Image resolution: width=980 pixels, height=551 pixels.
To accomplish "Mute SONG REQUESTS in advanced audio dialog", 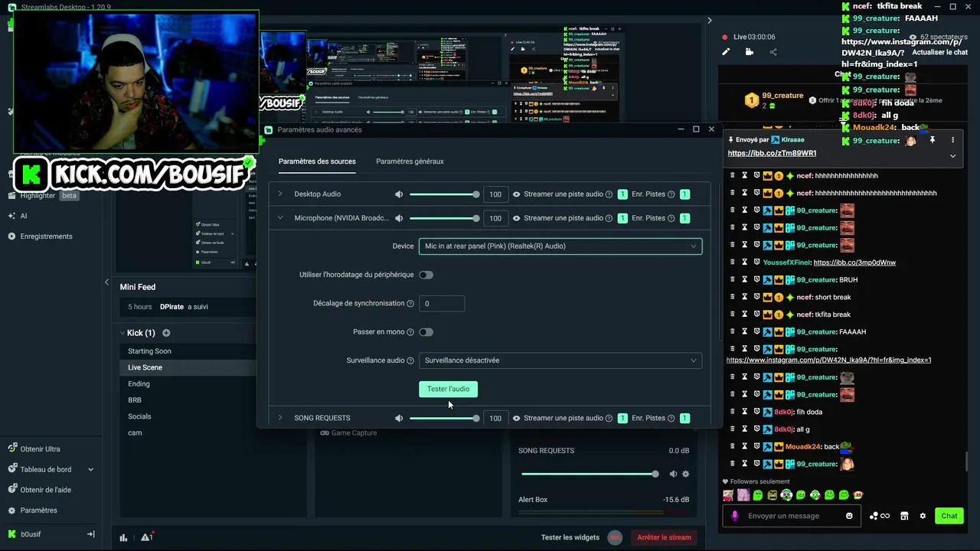I will pos(399,418).
